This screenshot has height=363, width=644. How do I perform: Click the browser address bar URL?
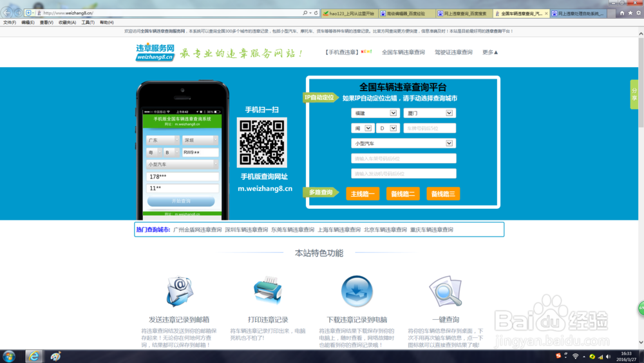point(68,13)
